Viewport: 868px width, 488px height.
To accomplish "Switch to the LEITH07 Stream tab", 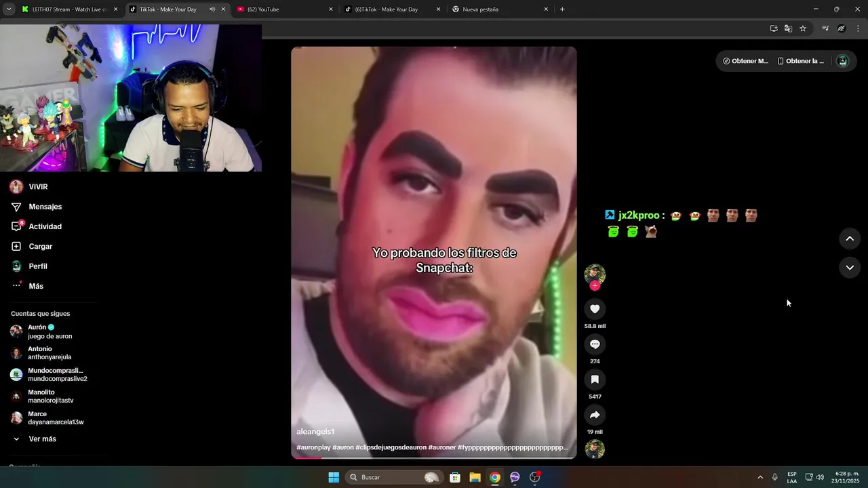I will click(70, 9).
